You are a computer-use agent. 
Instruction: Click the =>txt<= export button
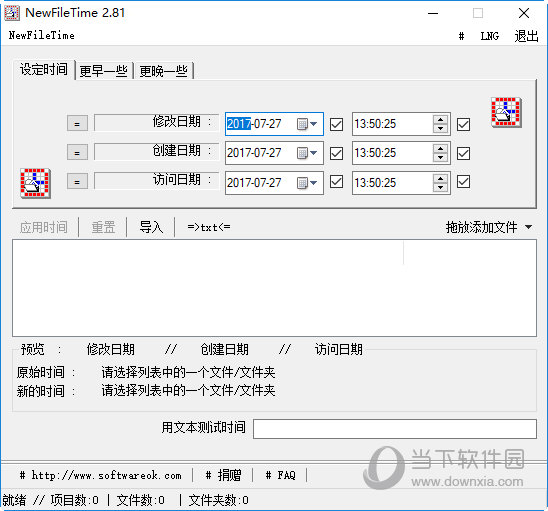pos(209,227)
